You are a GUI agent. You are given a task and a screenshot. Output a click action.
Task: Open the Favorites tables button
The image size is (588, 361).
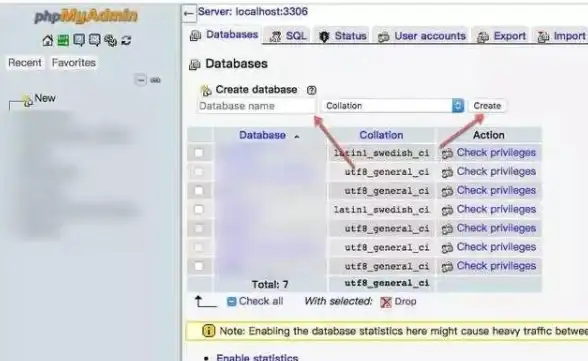[74, 63]
